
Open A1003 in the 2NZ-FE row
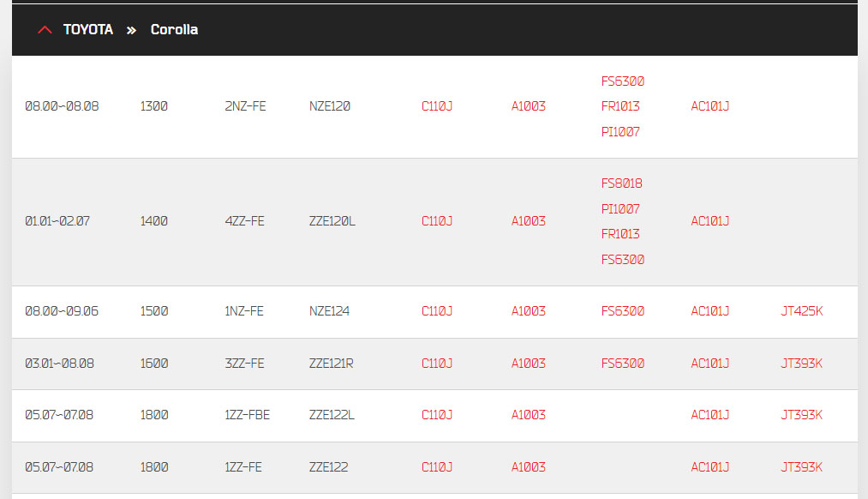(x=528, y=106)
